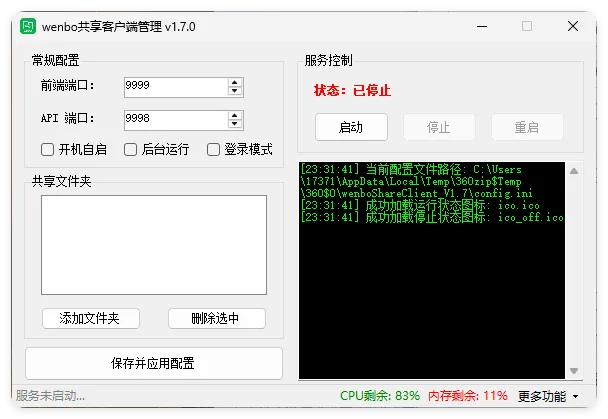Minimize the wenbo共享客户端管理 window
The width and height of the screenshot is (608, 419).
click(x=482, y=26)
